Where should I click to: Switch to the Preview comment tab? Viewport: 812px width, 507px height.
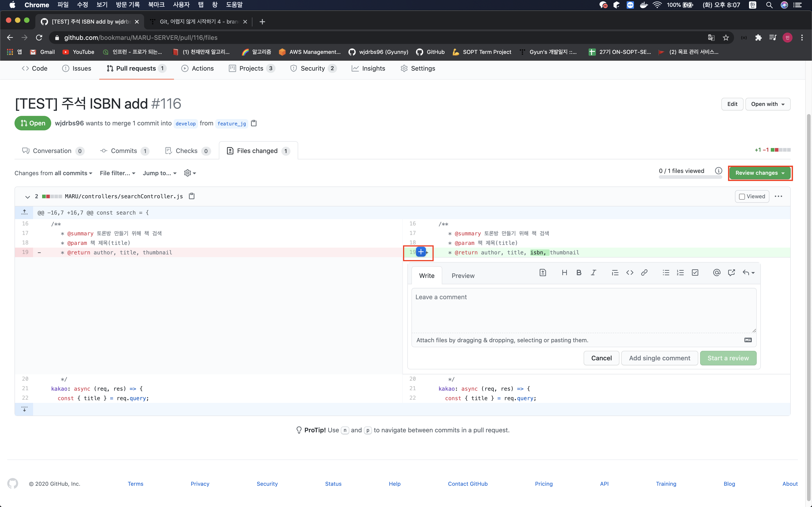click(x=463, y=276)
